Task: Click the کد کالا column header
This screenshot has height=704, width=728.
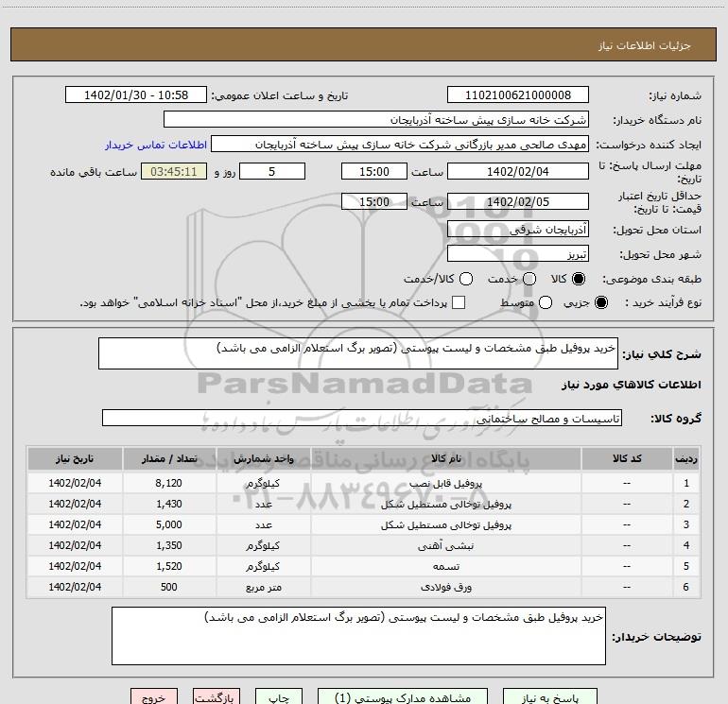Action: [627, 458]
